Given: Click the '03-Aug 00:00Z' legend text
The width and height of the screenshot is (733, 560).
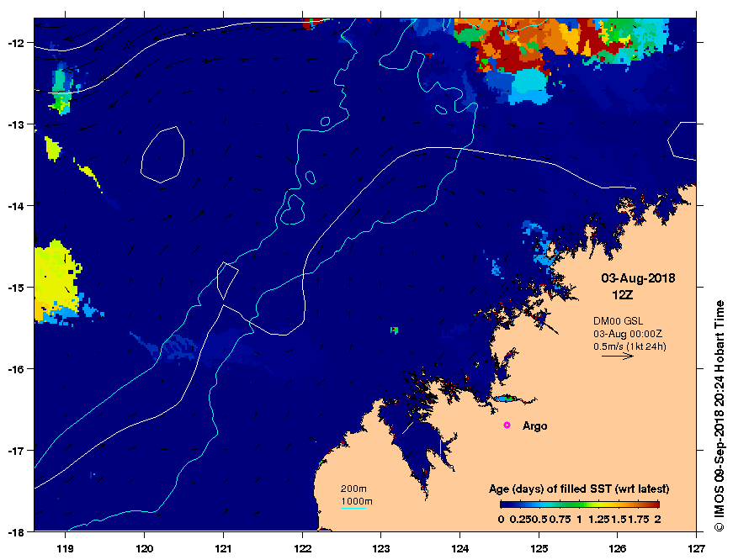Looking at the screenshot, I should pos(628,334).
